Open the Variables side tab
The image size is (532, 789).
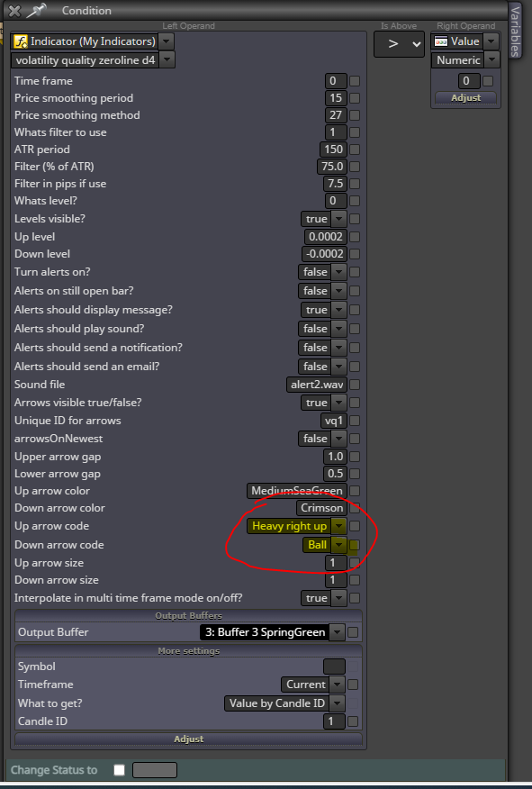point(515,32)
